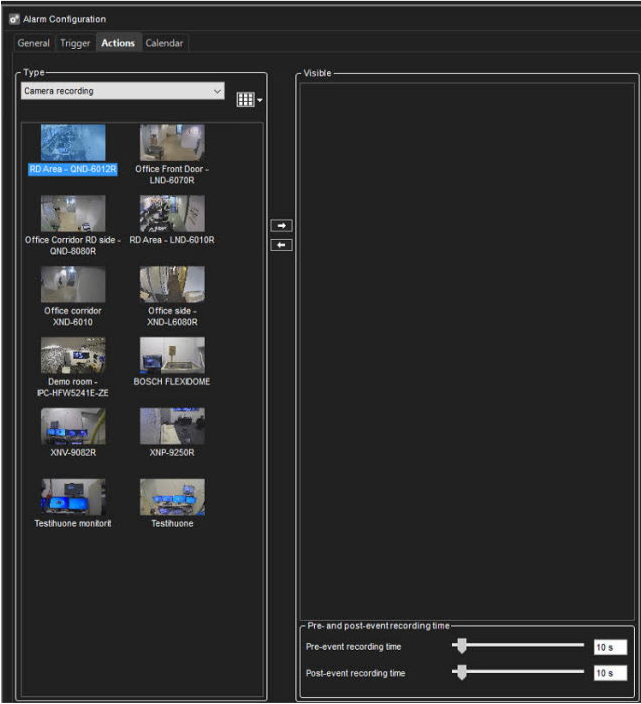The image size is (641, 704).
Task: Select the XNP-9250R camera thumbnail
Action: (172, 426)
